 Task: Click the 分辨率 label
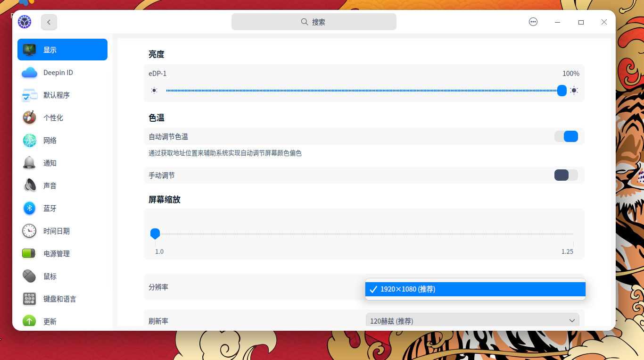[x=158, y=287]
